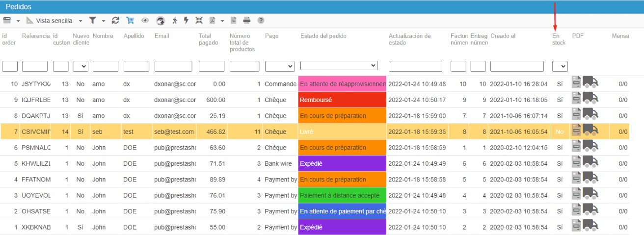Click the collapse arrows toolbar icon
The image size is (644, 235).
[199, 21]
